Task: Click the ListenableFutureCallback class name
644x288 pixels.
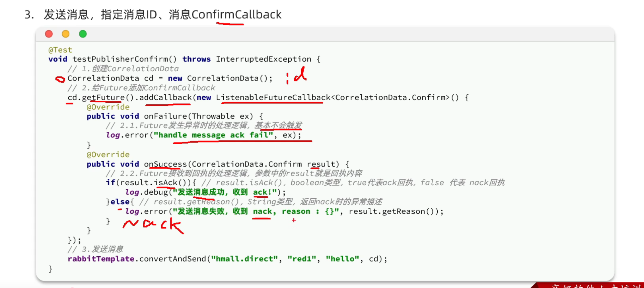Action: coord(273,97)
